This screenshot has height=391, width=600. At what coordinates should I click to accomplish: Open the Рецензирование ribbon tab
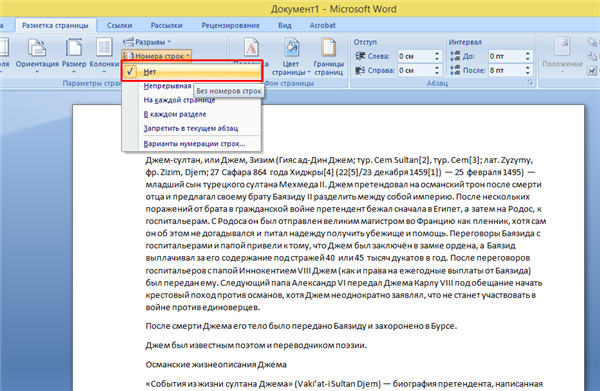pos(230,25)
